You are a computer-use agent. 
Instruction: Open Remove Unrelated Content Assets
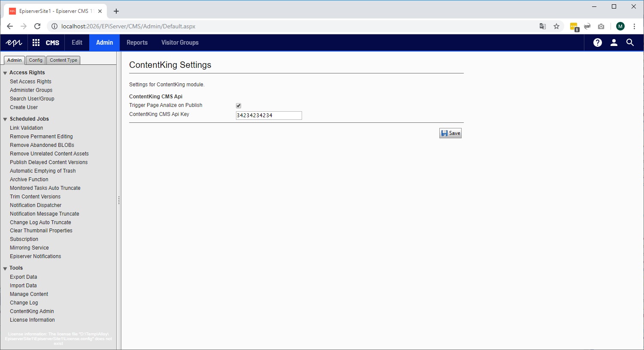[49, 154]
